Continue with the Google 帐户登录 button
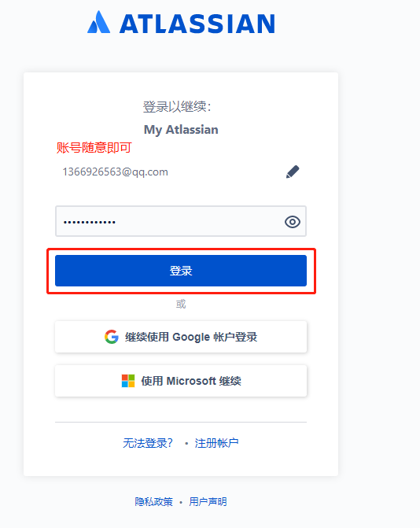The width and height of the screenshot is (420, 528). click(x=181, y=337)
